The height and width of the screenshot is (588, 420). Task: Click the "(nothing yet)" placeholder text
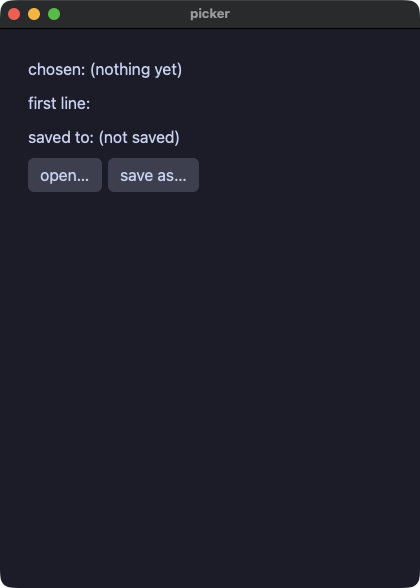pyautogui.click(x=136, y=70)
